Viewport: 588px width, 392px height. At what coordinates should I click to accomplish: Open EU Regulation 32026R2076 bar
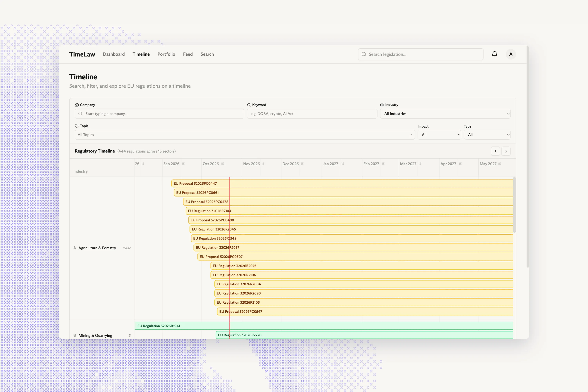pyautogui.click(x=362, y=266)
